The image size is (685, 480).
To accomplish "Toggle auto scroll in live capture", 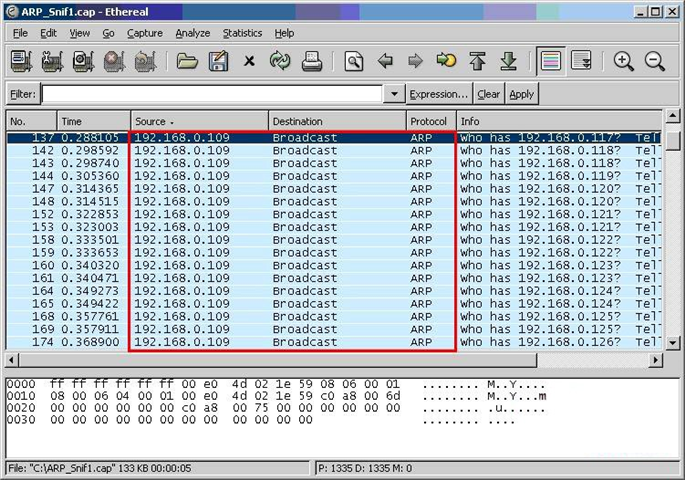I will [581, 62].
